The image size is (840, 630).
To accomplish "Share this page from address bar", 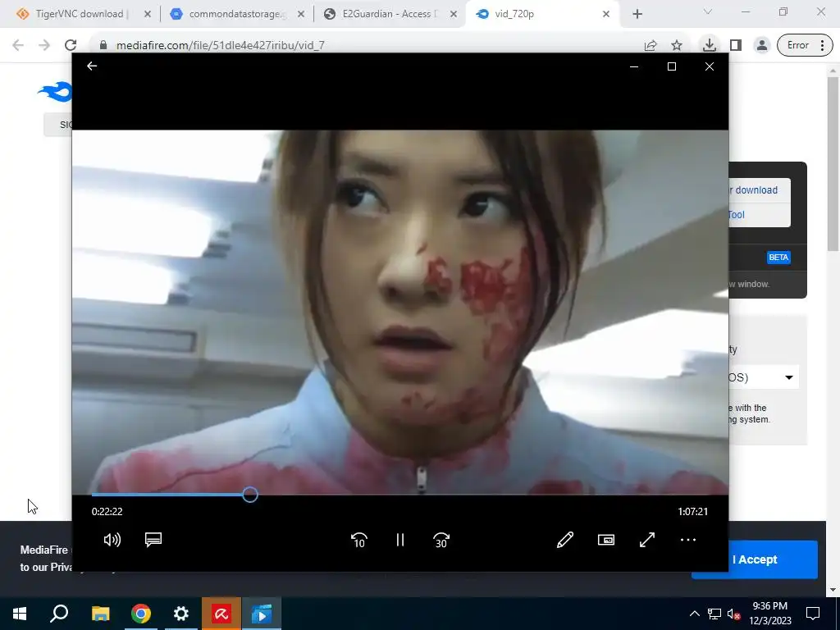I will pos(651,45).
